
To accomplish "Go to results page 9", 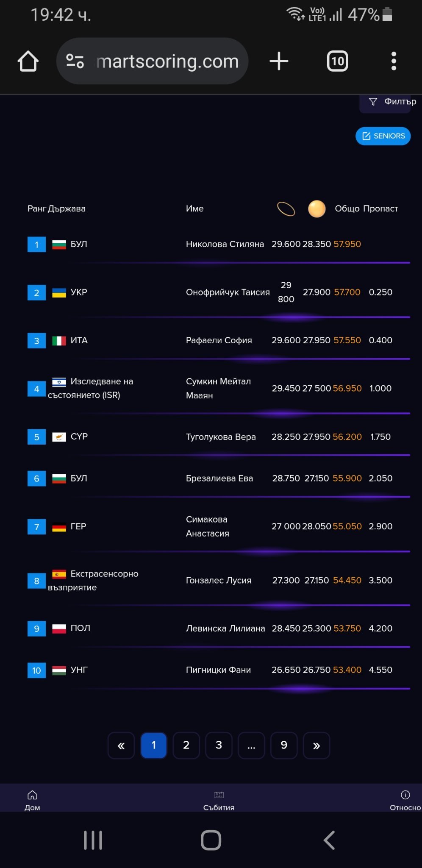I will pyautogui.click(x=284, y=745).
